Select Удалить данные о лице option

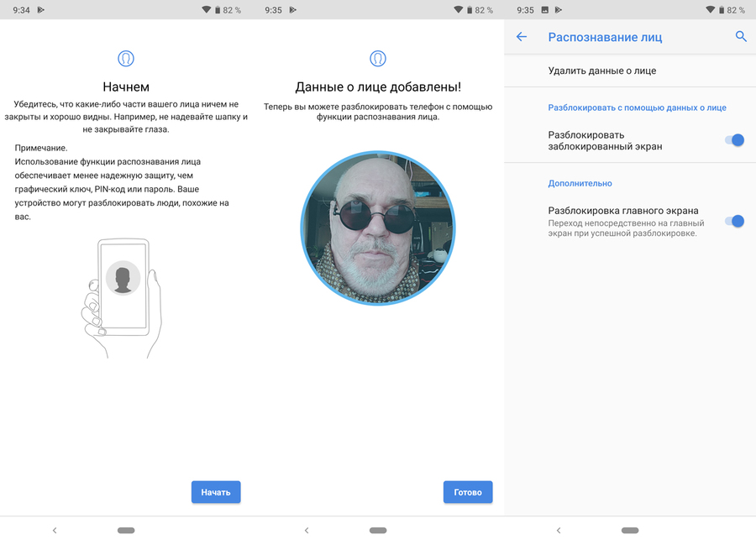point(630,71)
